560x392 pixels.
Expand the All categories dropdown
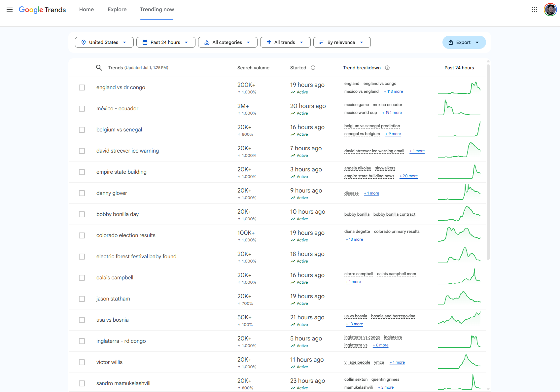tap(228, 42)
